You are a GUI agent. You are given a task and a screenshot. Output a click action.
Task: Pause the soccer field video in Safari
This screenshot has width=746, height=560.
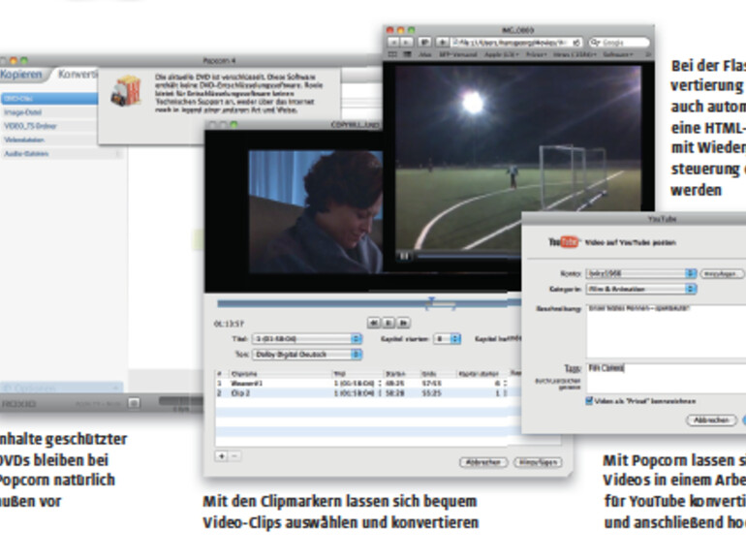point(404,256)
